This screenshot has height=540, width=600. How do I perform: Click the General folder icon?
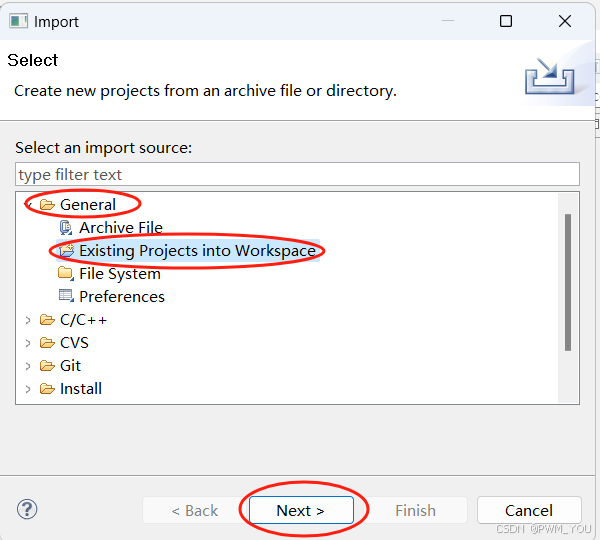(47, 205)
